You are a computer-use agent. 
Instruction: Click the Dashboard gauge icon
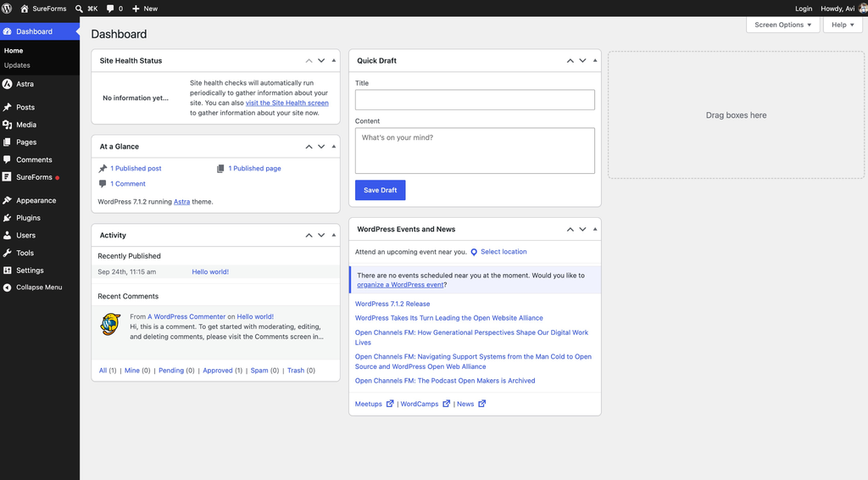7,31
